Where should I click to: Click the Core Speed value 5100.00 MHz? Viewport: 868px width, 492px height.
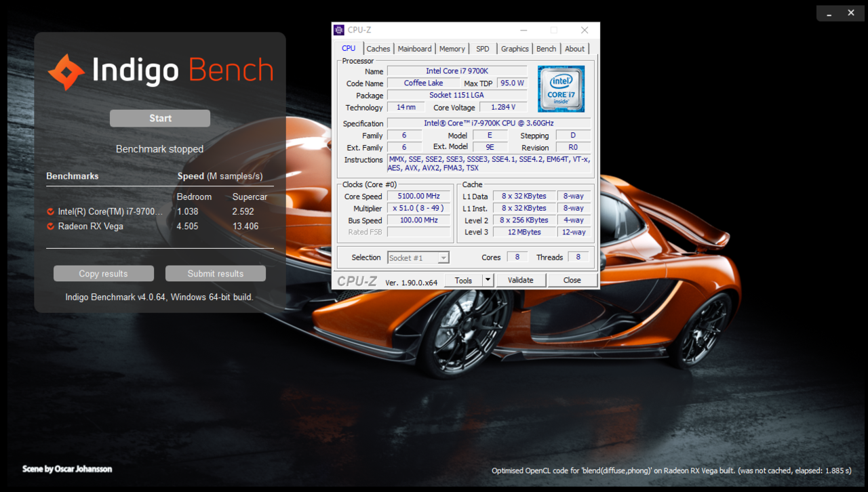coord(419,197)
